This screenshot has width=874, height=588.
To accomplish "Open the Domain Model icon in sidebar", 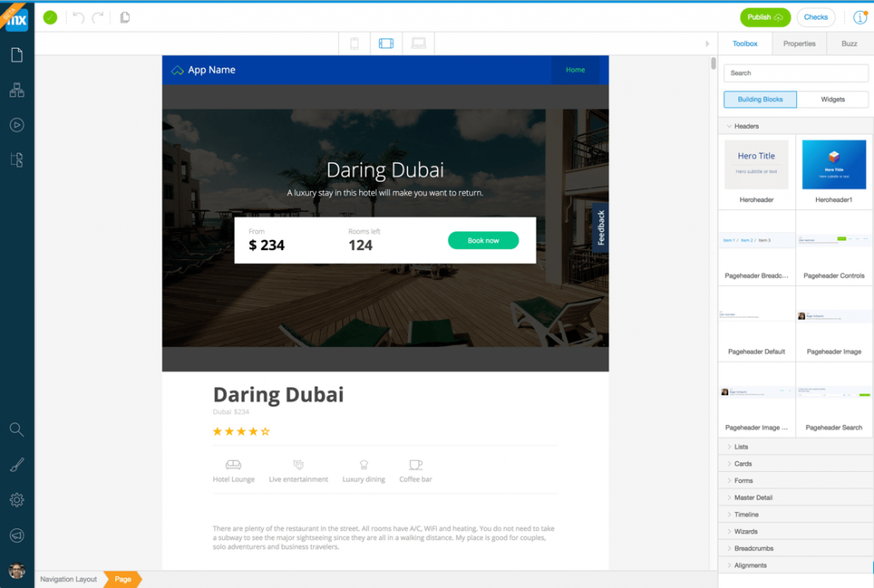I will [x=16, y=90].
